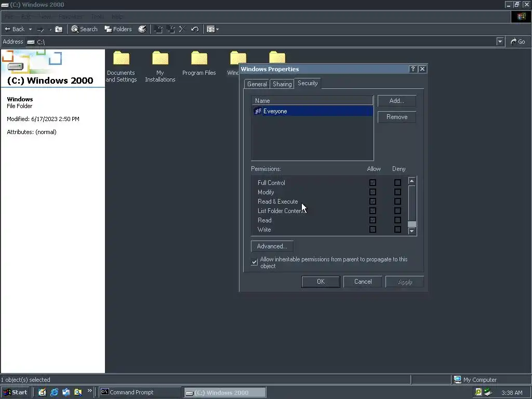Click the Undo toolbar icon
Screen dimensions: 532x399
point(195,29)
